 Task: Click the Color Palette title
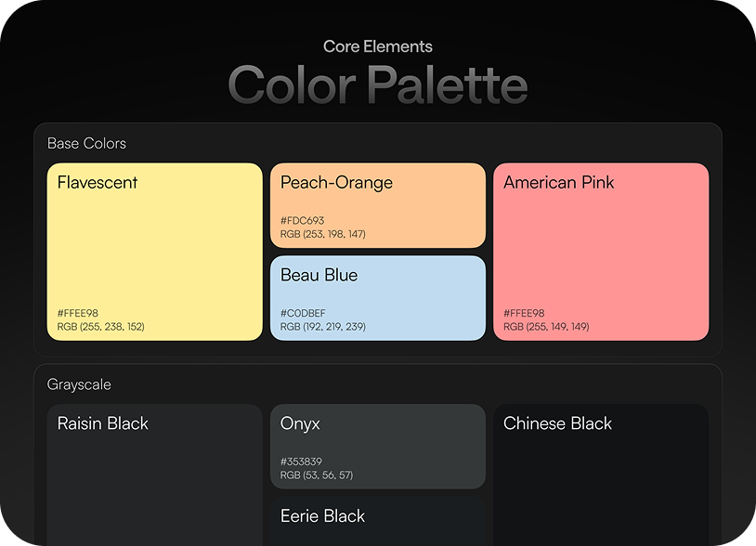tap(378, 84)
